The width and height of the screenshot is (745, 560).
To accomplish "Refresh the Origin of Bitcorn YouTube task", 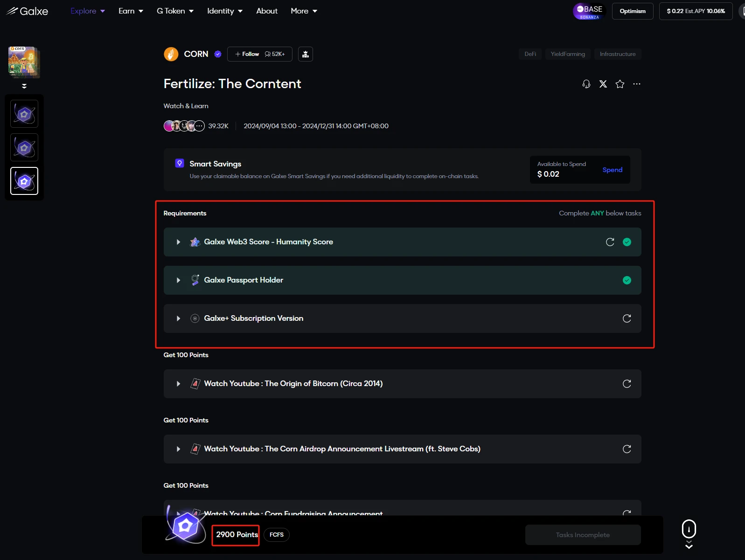I will click(627, 384).
